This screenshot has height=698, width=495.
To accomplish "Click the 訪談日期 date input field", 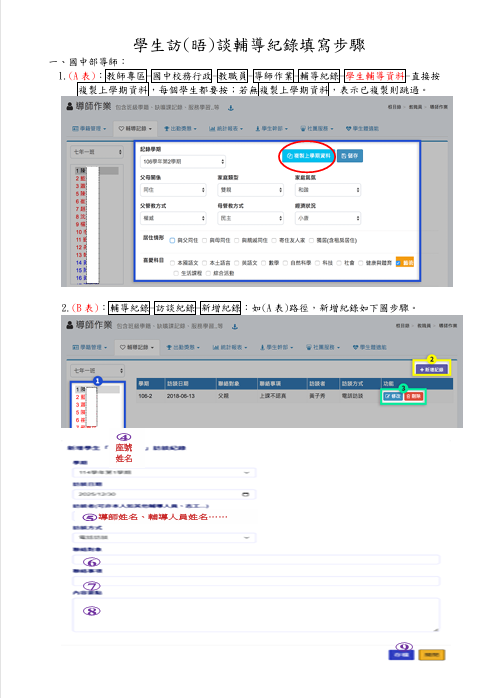I will pyautogui.click(x=164, y=495).
